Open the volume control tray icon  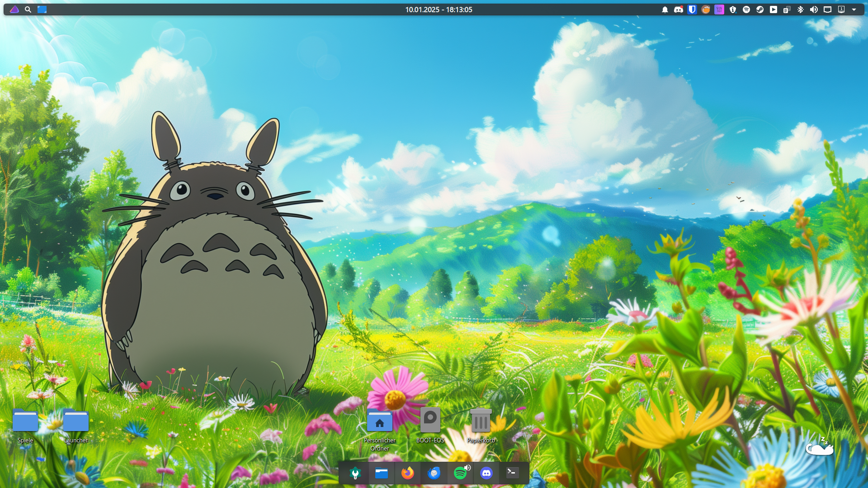[x=814, y=9]
